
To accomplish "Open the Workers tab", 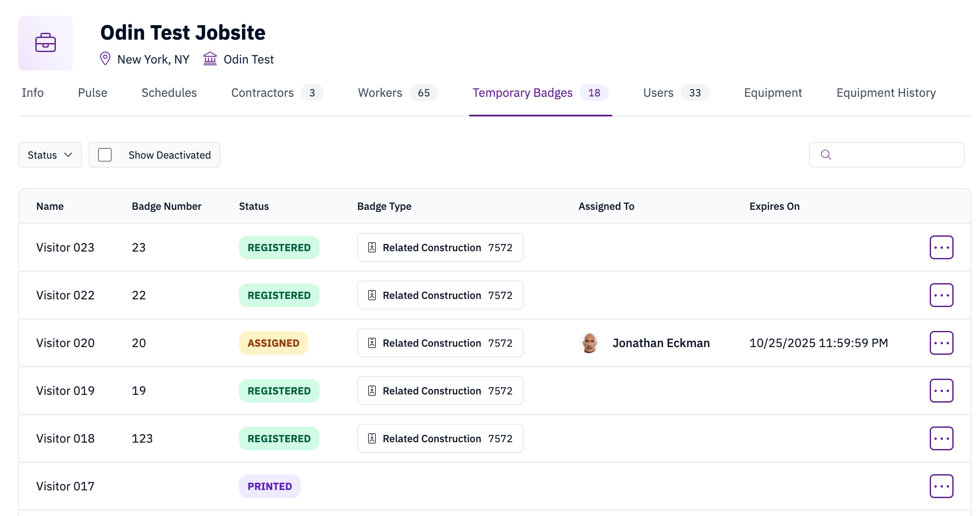I will point(398,93).
